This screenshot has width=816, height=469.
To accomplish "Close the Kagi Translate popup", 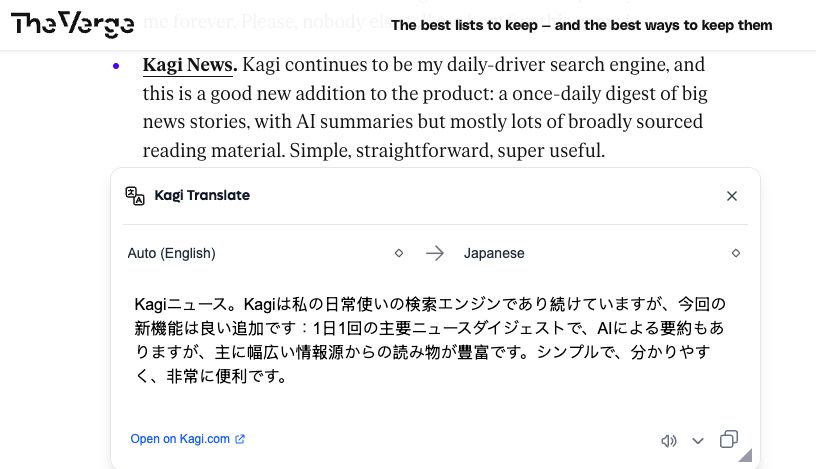I will click(732, 196).
